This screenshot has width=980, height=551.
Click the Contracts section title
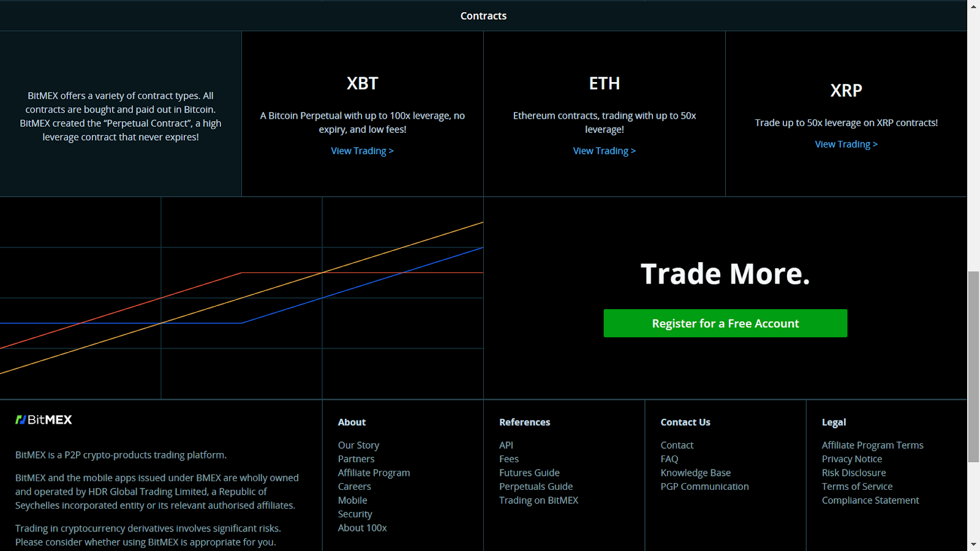click(484, 16)
